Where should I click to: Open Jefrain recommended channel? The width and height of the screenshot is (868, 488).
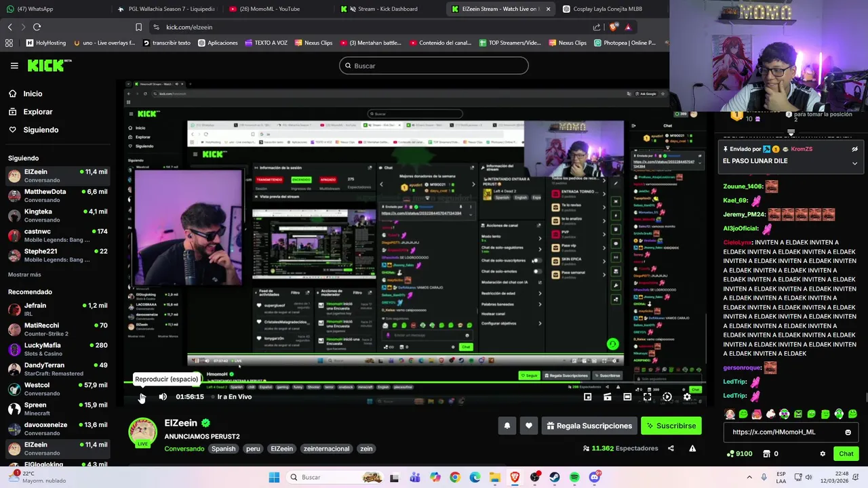point(58,310)
